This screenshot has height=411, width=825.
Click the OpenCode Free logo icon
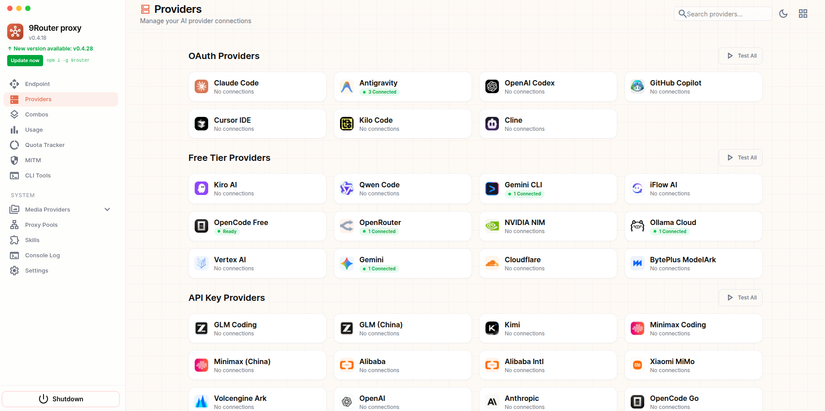point(202,226)
